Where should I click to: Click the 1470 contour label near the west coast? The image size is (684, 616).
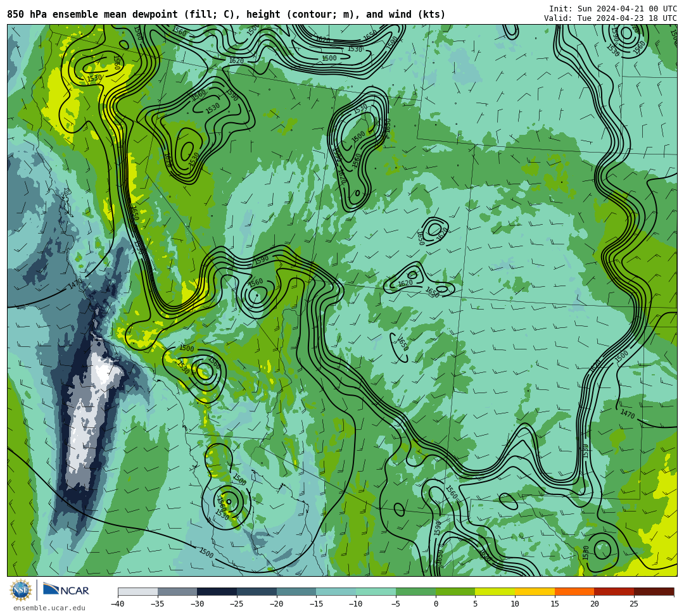click(75, 285)
